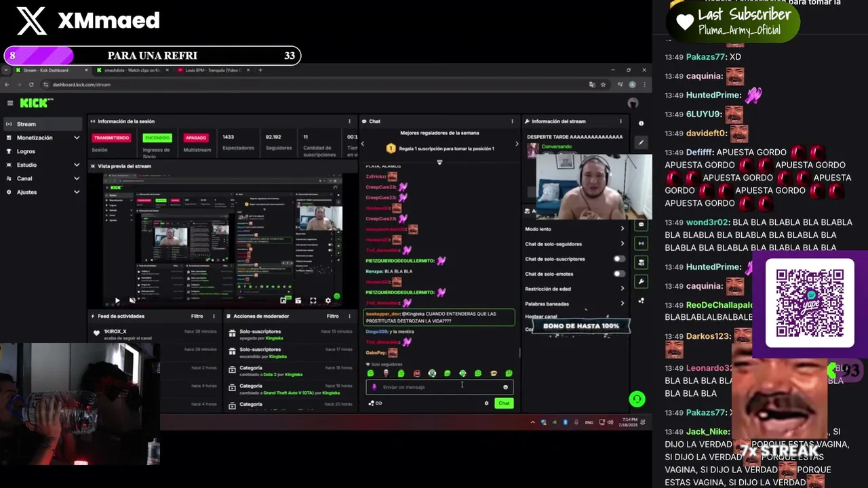Click the green Chat send button
Viewport: 868px width, 488px height.
tap(504, 403)
